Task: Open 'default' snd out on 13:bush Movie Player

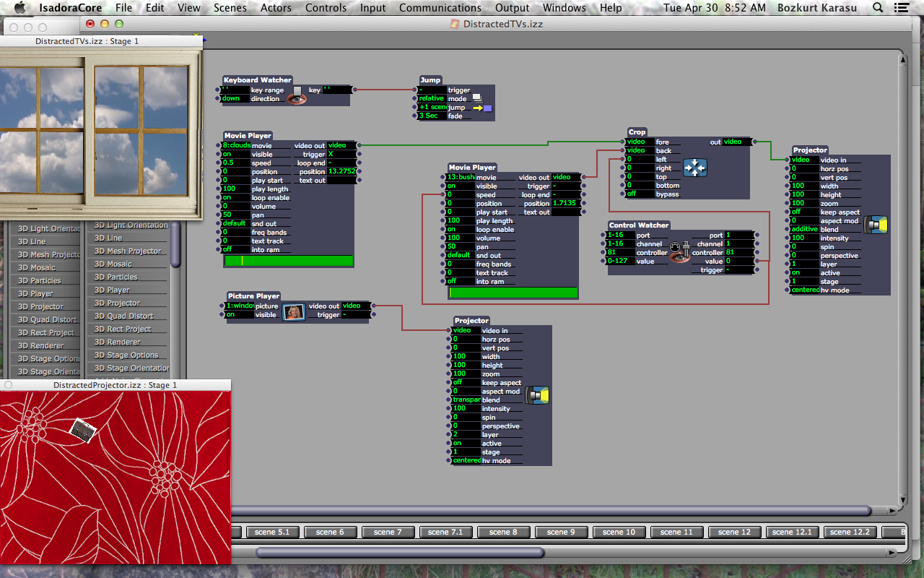Action: pos(461,255)
